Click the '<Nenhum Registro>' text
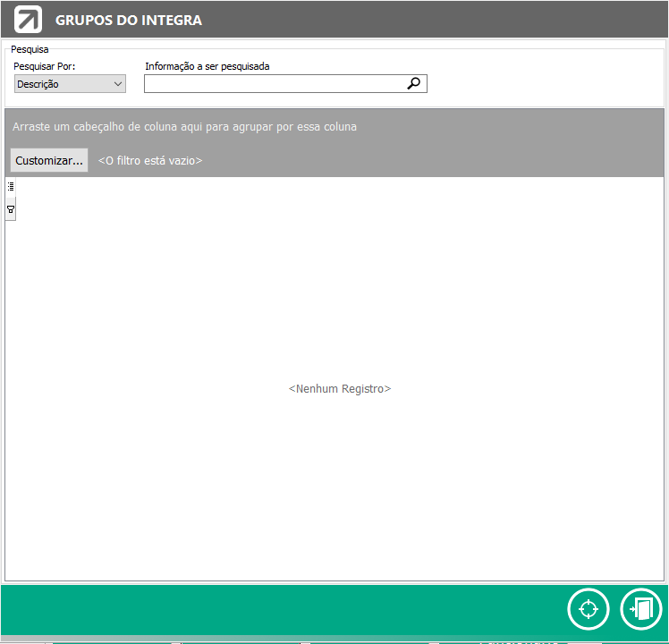The height and width of the screenshot is (644, 669). pyautogui.click(x=340, y=389)
